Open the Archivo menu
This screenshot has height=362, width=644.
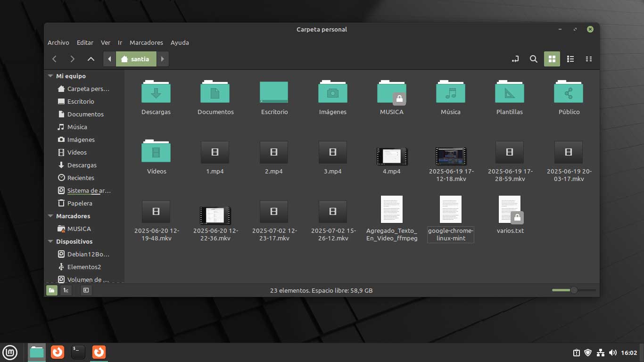click(58, 42)
